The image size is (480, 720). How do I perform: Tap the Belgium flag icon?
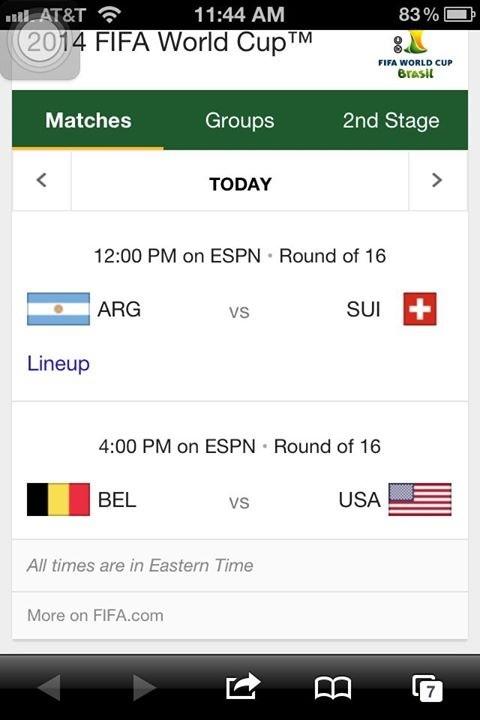[x=58, y=499]
